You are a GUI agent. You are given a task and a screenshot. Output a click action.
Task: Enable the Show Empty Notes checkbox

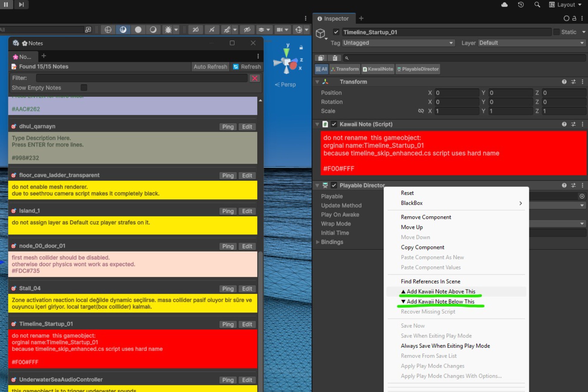coord(84,87)
